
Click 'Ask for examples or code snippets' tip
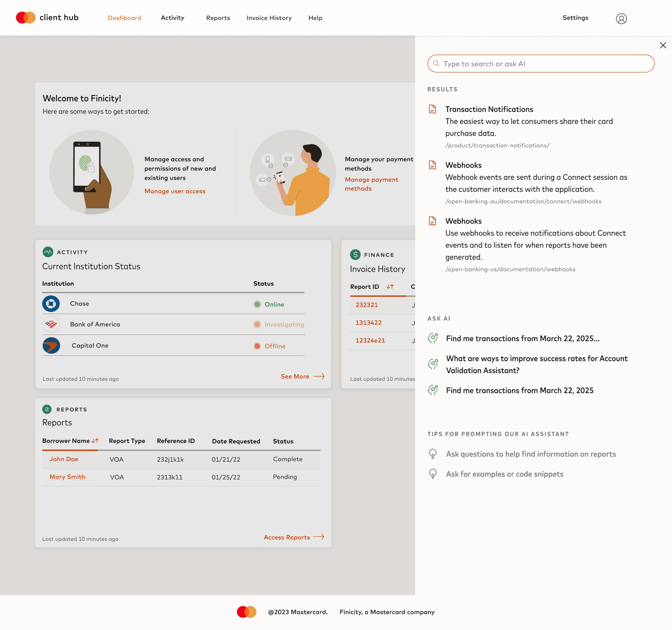coord(504,474)
